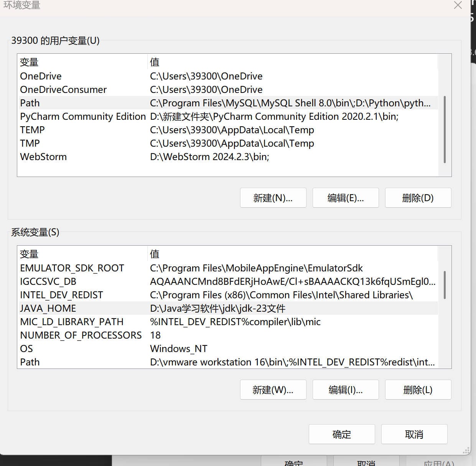Select PyCharm Community Edition variable
The image size is (476, 466).
coord(82,116)
